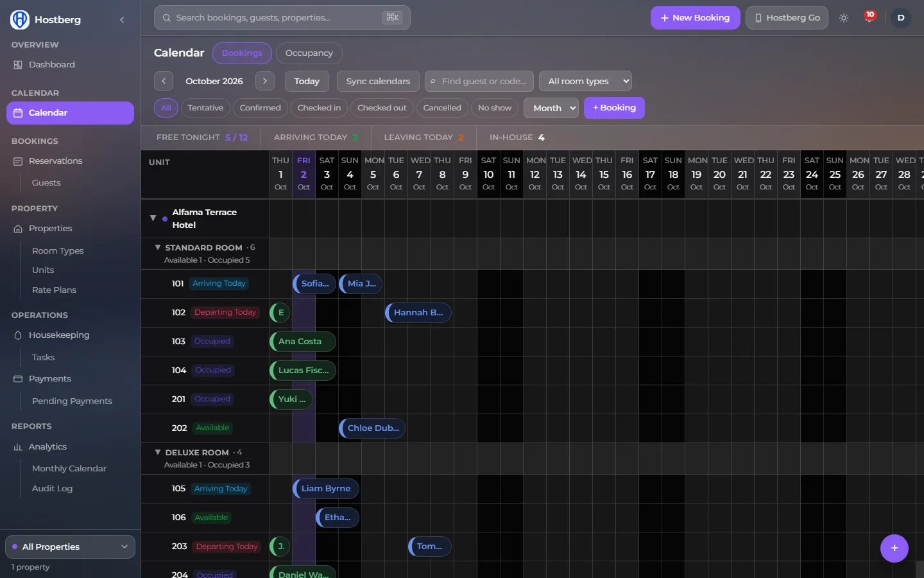The image size is (924, 578).
Task: Click the New Booking button
Action: pyautogui.click(x=696, y=18)
